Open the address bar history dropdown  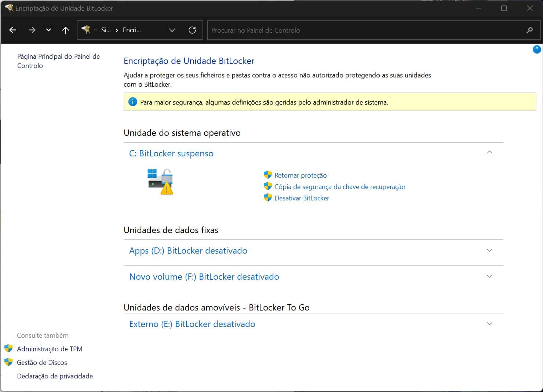point(172,30)
